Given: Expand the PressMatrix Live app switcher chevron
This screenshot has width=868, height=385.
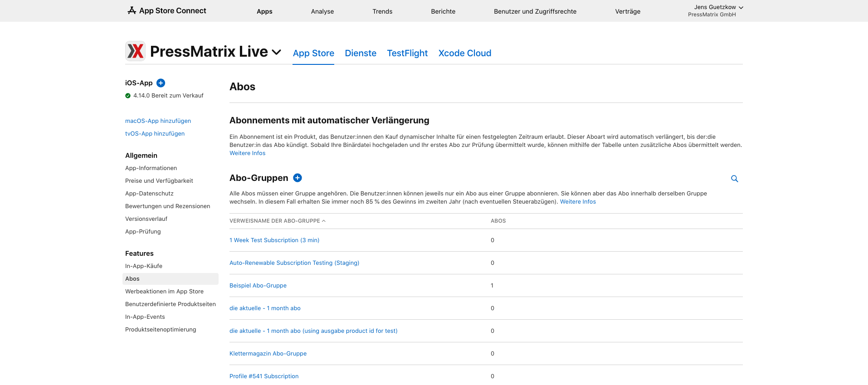Looking at the screenshot, I should [277, 52].
